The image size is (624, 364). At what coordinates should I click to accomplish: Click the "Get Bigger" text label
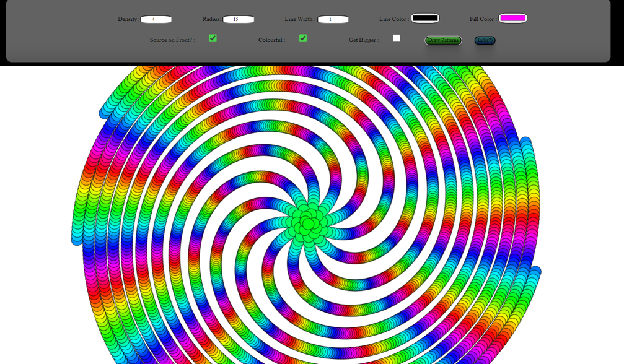click(363, 40)
